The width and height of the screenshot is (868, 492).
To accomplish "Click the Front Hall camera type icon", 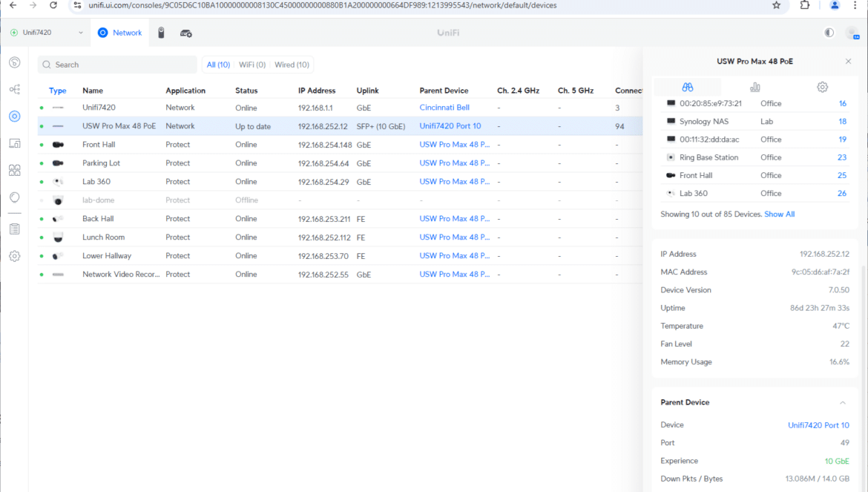I will point(58,145).
